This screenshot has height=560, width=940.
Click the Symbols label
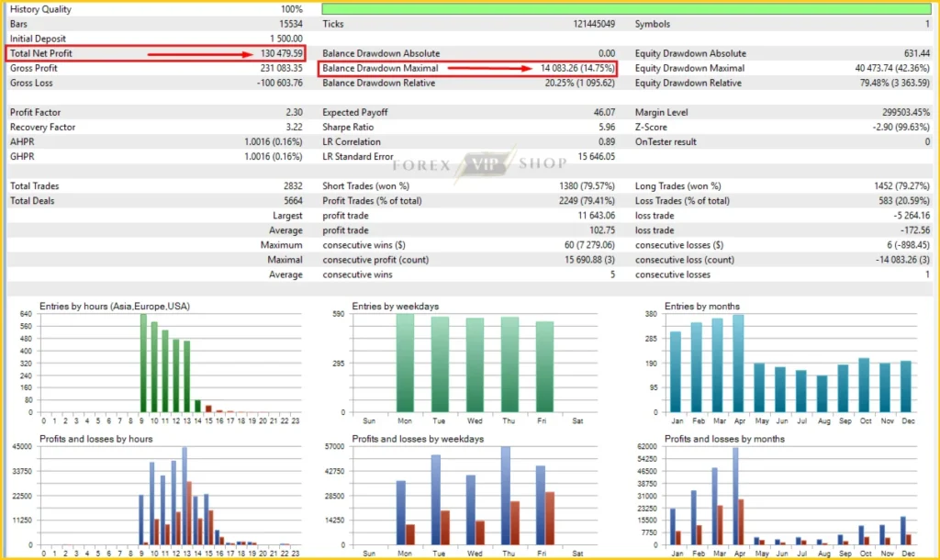(x=653, y=24)
